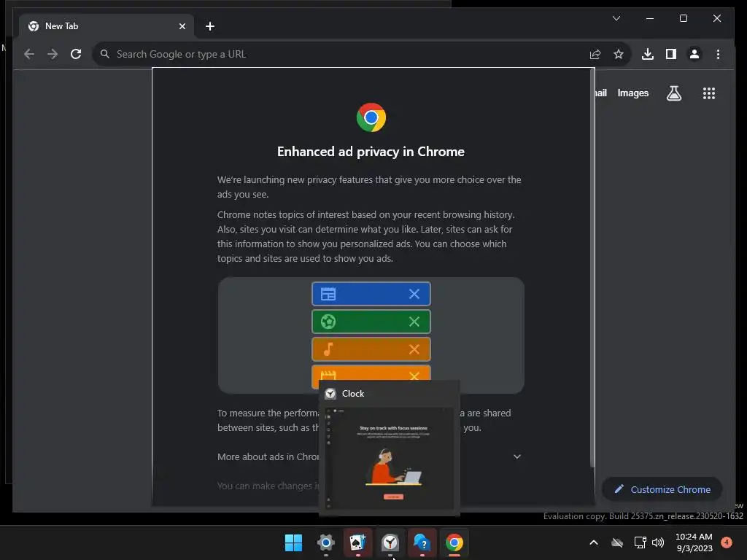Click the Customize Chrome button

coord(662,489)
